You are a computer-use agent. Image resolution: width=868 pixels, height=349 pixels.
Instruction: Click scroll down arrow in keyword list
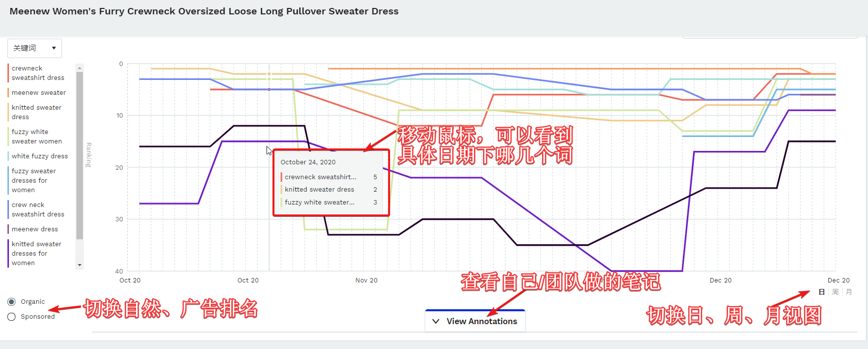pyautogui.click(x=79, y=265)
